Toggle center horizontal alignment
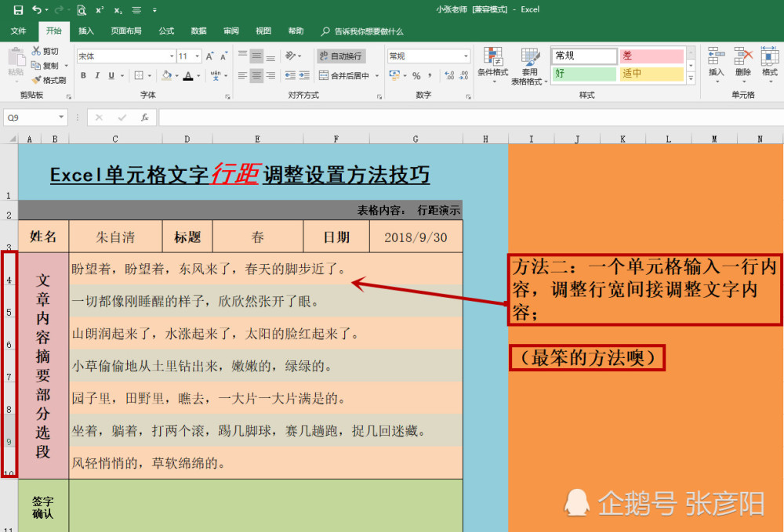 (x=256, y=75)
